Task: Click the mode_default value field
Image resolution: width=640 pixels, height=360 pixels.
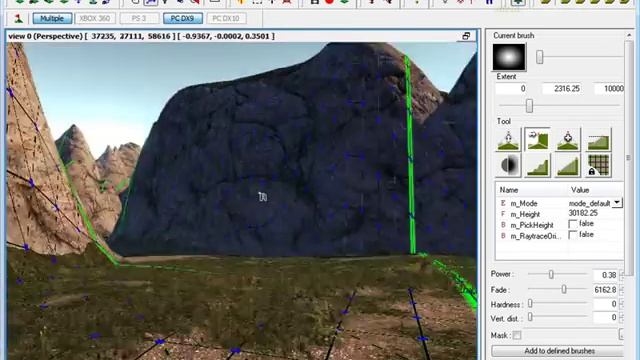Action: click(589, 203)
